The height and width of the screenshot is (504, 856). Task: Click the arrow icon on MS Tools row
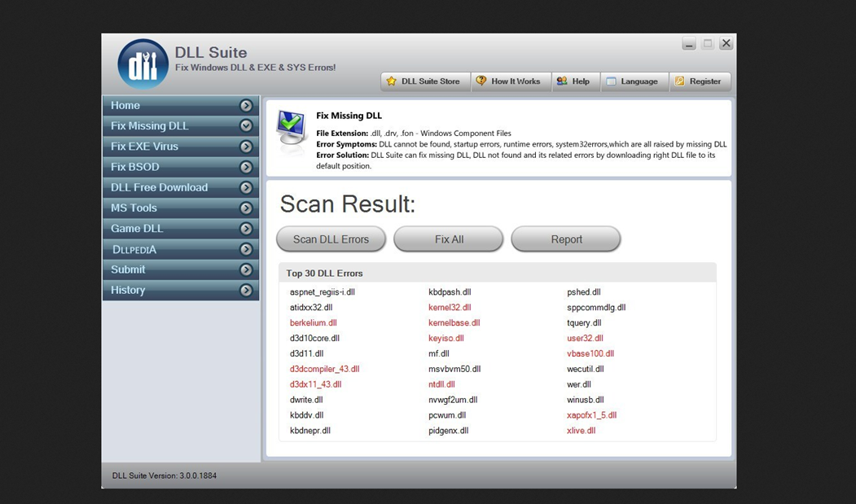[x=246, y=208]
